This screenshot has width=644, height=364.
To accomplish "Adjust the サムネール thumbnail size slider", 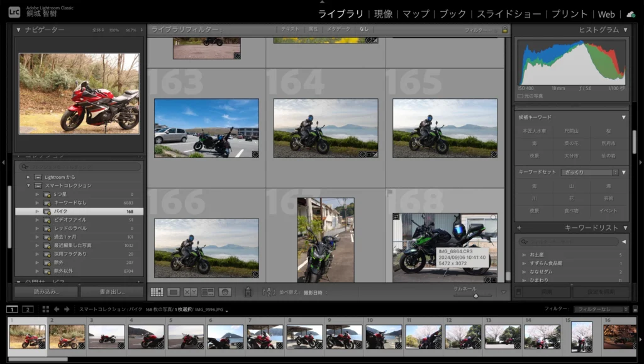I will point(475,295).
